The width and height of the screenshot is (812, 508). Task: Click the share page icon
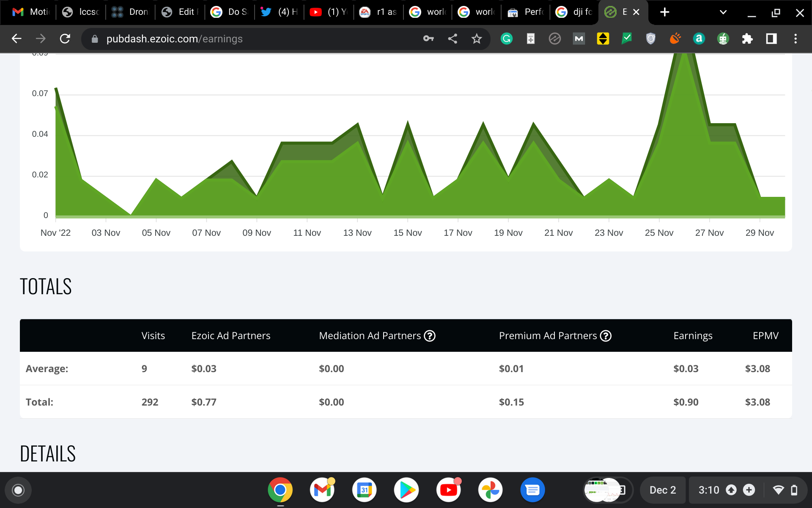(453, 39)
